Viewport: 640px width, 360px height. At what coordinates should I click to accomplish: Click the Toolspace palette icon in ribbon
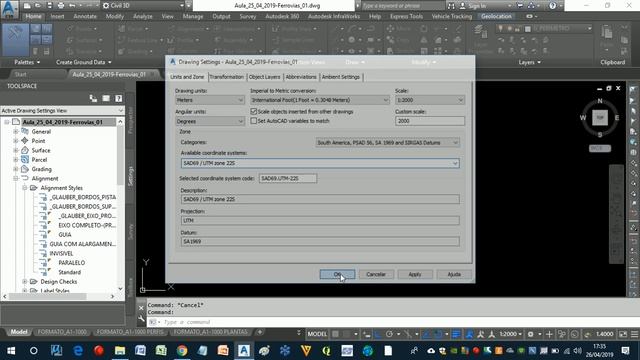(15, 39)
